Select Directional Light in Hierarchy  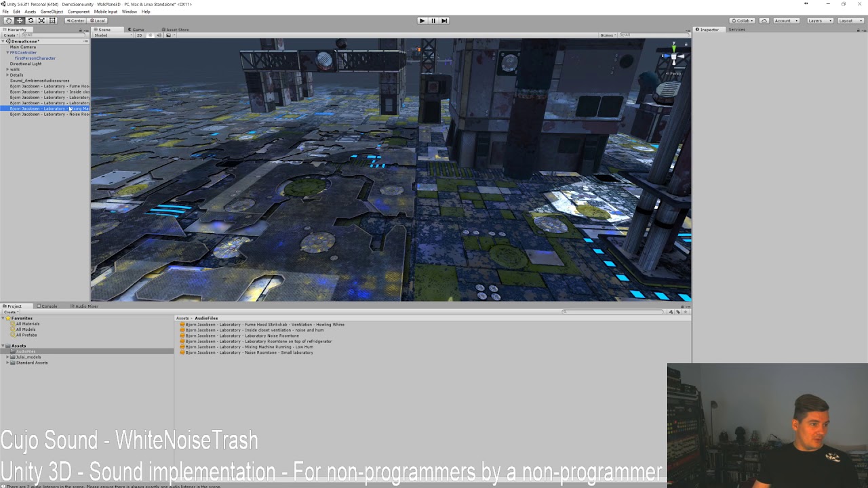26,64
